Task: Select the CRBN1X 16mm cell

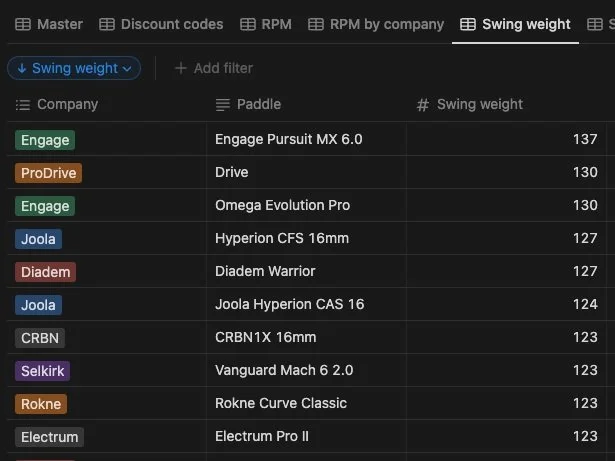Action: tap(306, 337)
